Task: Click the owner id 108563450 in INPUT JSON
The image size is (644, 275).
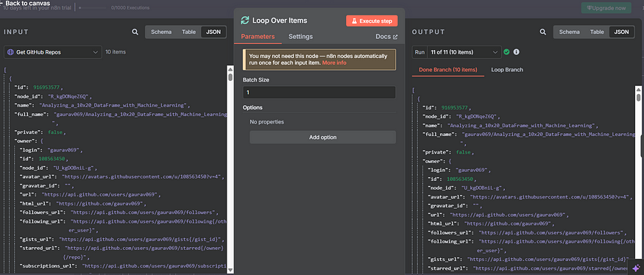Action: click(52, 159)
